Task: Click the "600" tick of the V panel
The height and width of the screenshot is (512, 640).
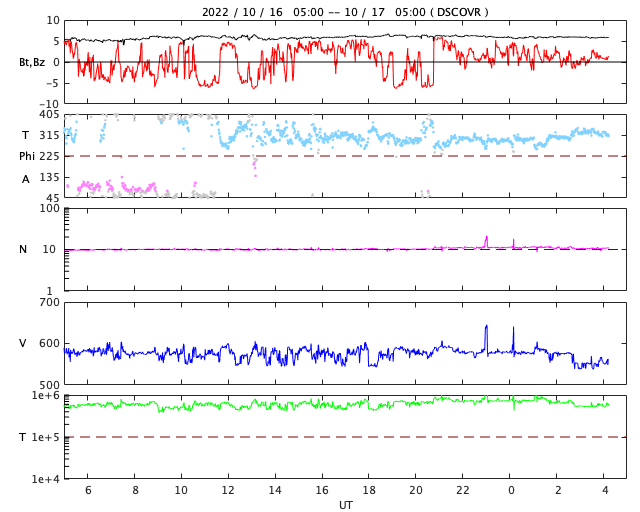Action: pyautogui.click(x=49, y=343)
